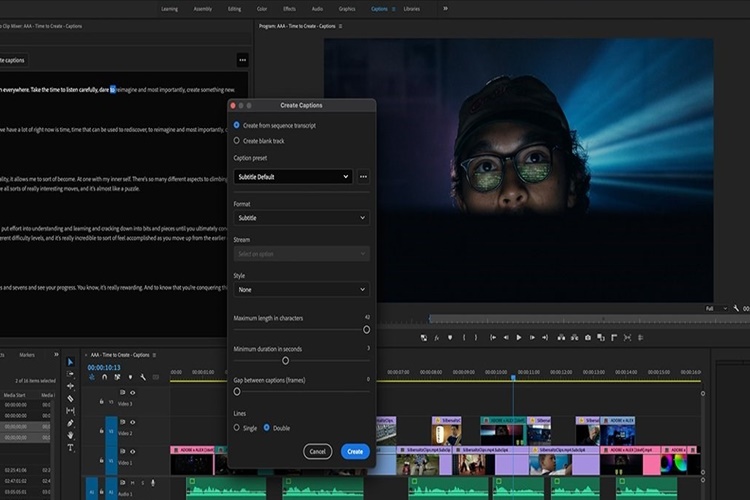Viewport: 750px width, 500px height.
Task: Go to Out point in Program monitor
Action: [x=545, y=337]
